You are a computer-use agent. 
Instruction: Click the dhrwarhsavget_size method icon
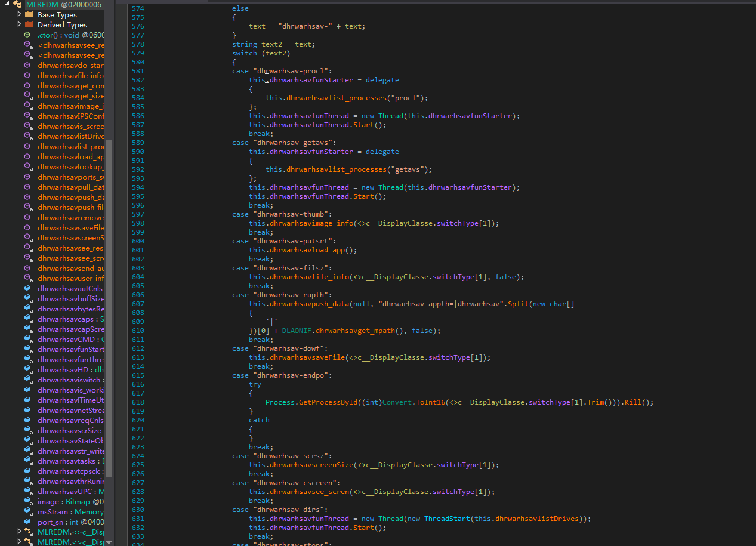pos(28,96)
